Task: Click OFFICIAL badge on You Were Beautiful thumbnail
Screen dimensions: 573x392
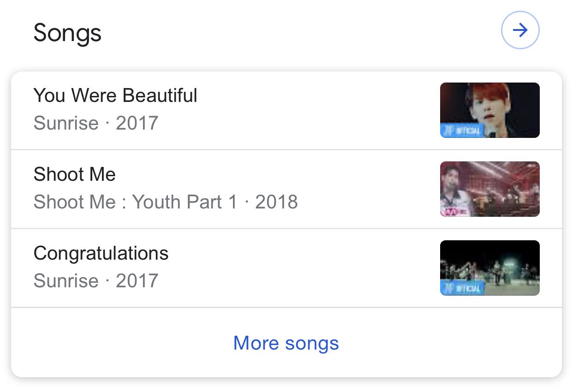Action: [x=462, y=131]
